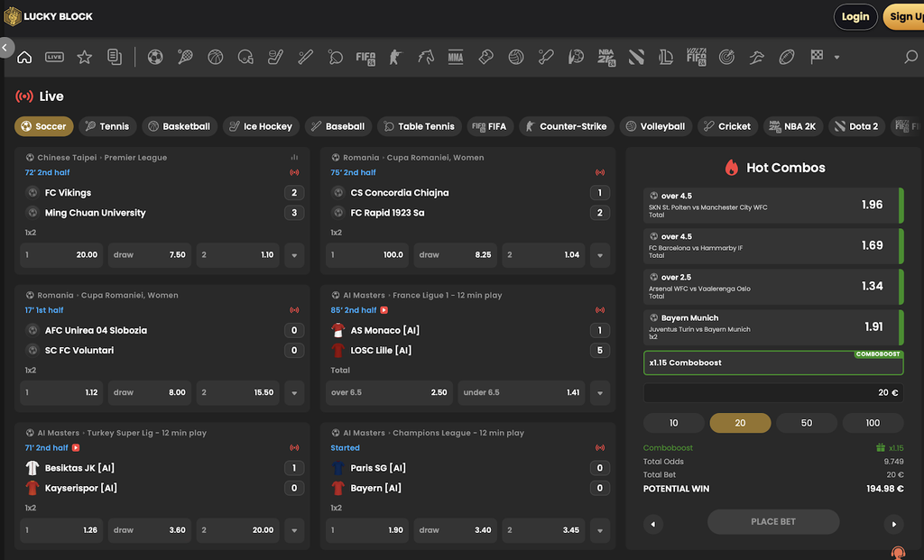This screenshot has height=560, width=924.
Task: Switch to the Table Tennis live tab
Action: 419,126
